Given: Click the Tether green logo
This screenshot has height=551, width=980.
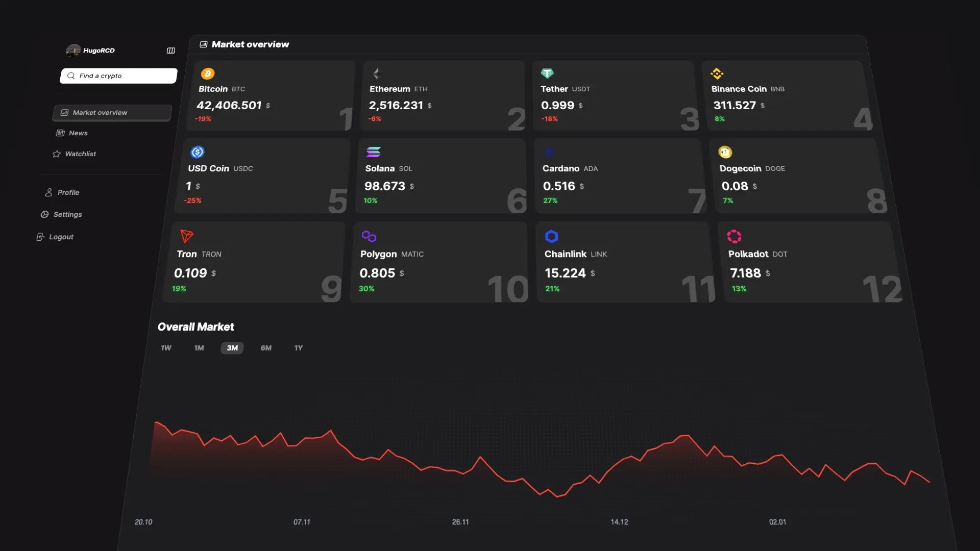Looking at the screenshot, I should (547, 73).
